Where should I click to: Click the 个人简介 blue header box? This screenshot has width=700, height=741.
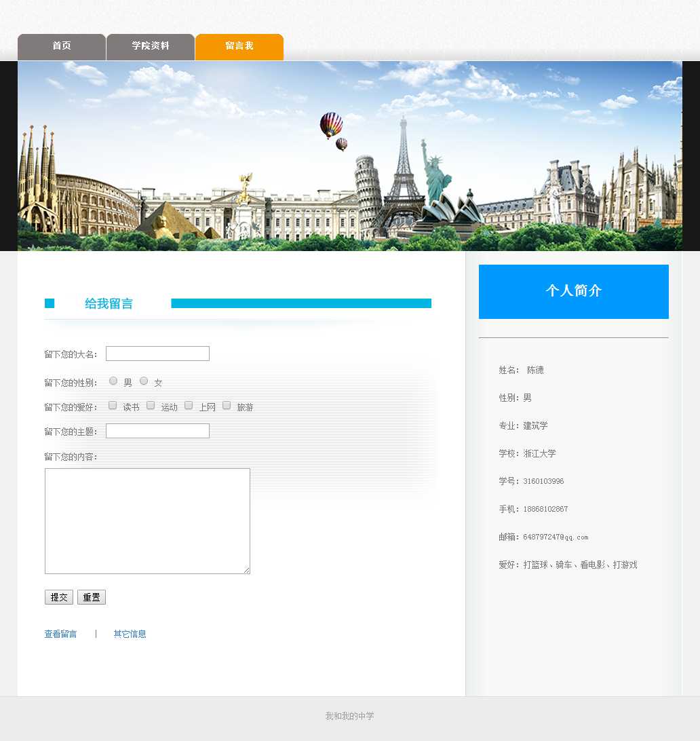(573, 291)
